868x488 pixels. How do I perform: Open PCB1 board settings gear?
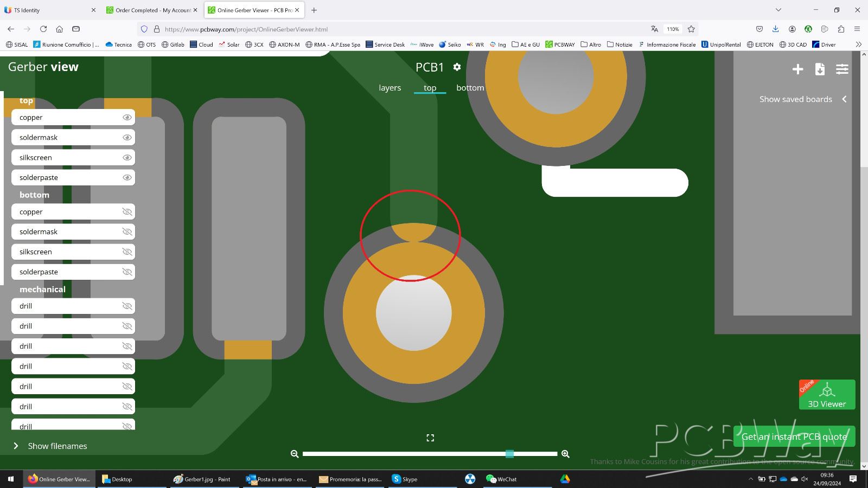pos(457,67)
